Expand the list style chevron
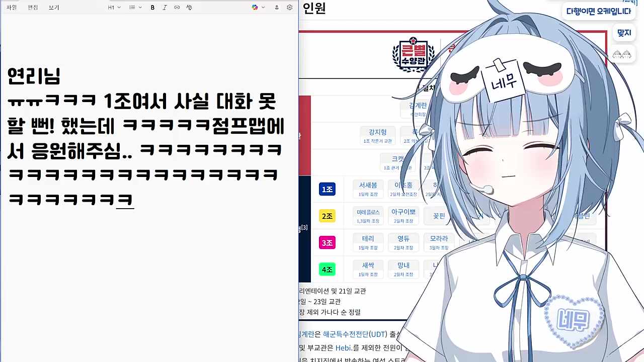The height and width of the screenshot is (362, 644). pyautogui.click(x=140, y=7)
